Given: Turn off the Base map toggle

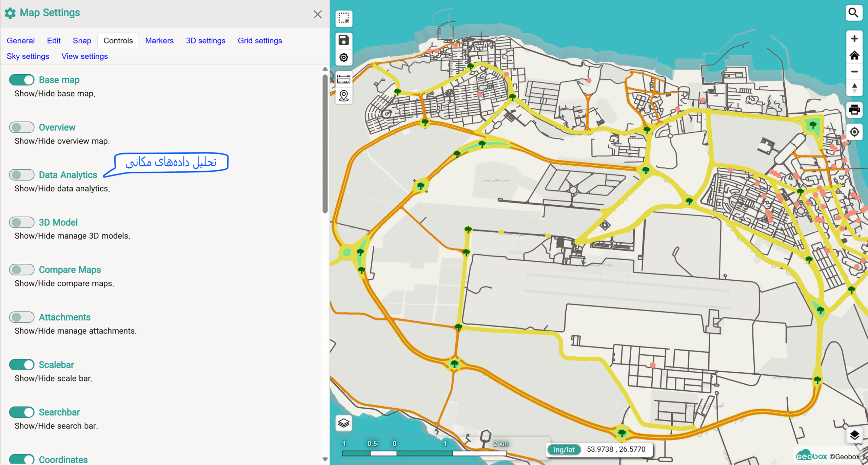Looking at the screenshot, I should [22, 80].
